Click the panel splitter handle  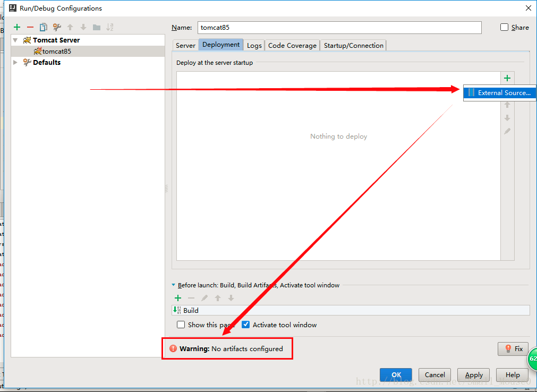(166, 188)
